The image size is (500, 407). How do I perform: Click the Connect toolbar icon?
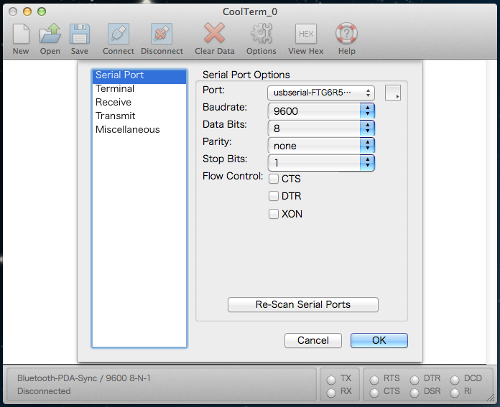118,34
